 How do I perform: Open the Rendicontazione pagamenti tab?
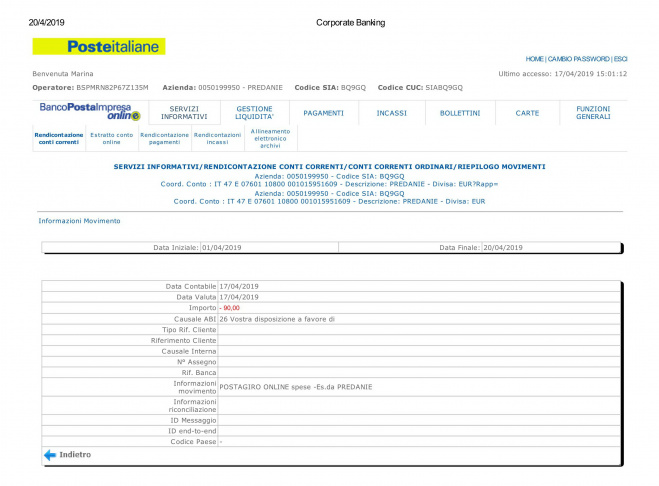164,139
